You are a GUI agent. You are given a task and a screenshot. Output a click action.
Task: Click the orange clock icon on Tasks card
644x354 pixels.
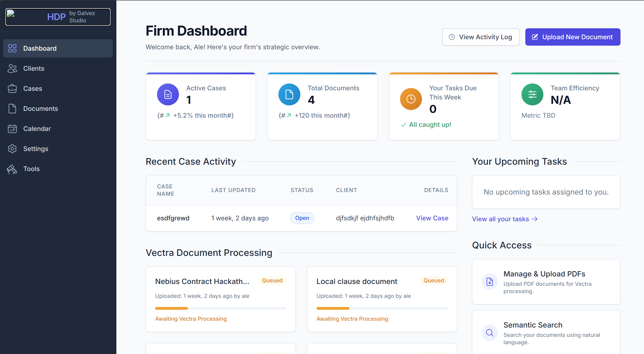(411, 99)
